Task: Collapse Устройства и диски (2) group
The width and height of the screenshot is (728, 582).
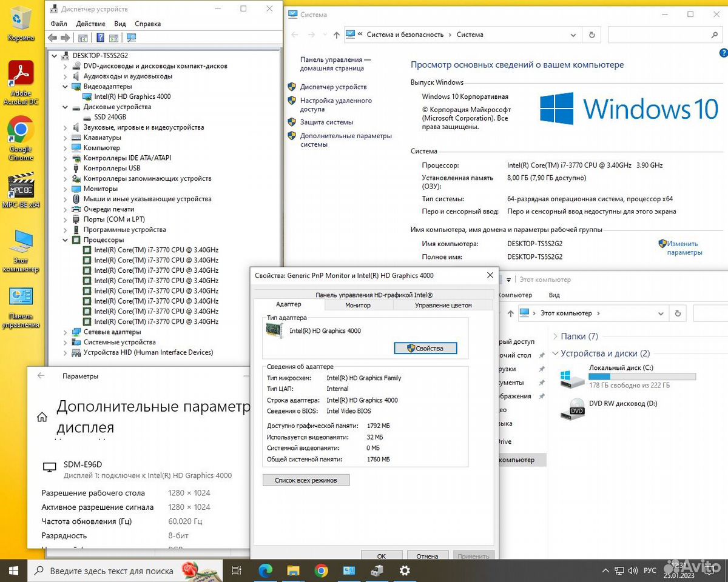Action: (x=555, y=353)
